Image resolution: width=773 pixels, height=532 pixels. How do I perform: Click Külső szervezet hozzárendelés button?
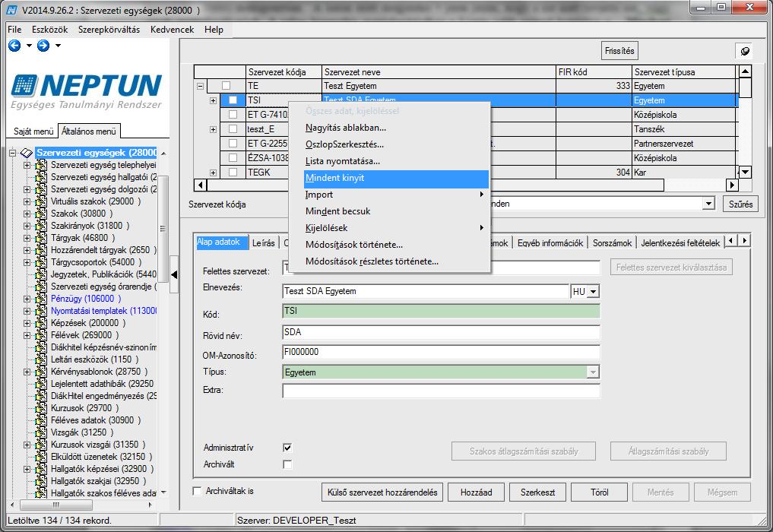pyautogui.click(x=382, y=492)
